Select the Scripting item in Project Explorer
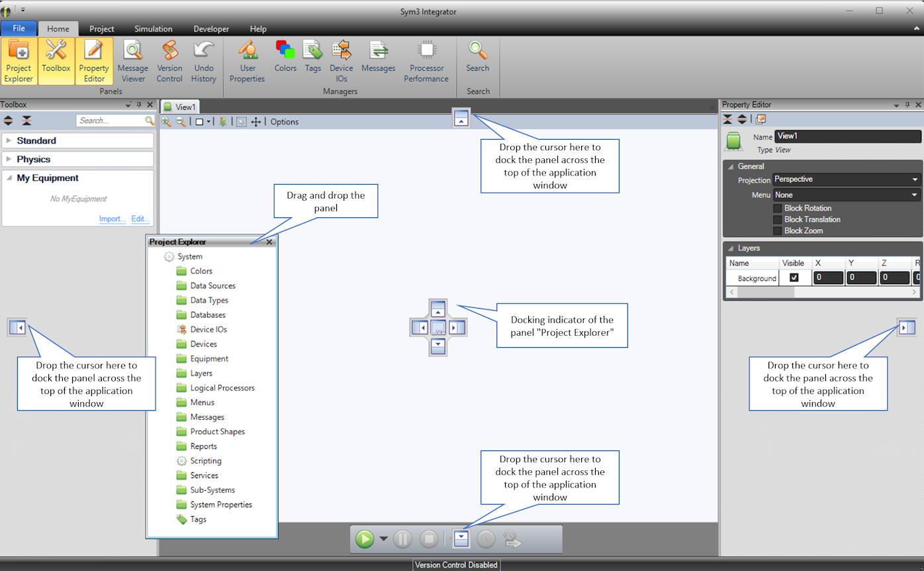The image size is (924, 571). click(x=206, y=461)
